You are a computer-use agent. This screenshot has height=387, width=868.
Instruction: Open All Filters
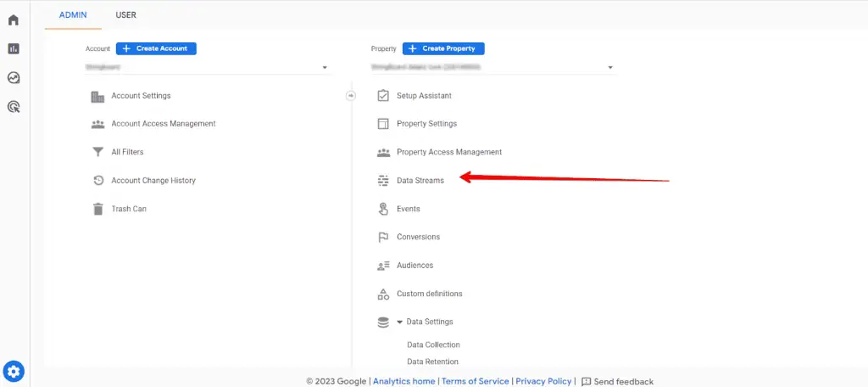(127, 152)
